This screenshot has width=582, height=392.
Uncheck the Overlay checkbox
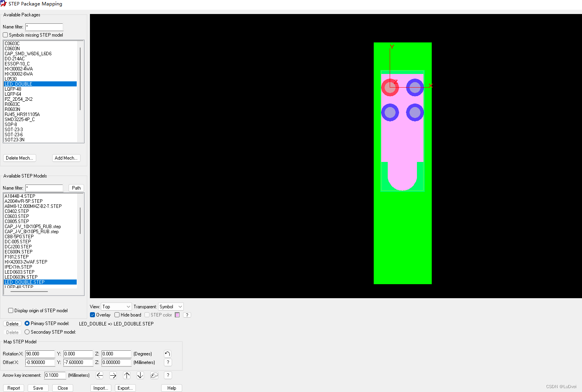click(93, 315)
